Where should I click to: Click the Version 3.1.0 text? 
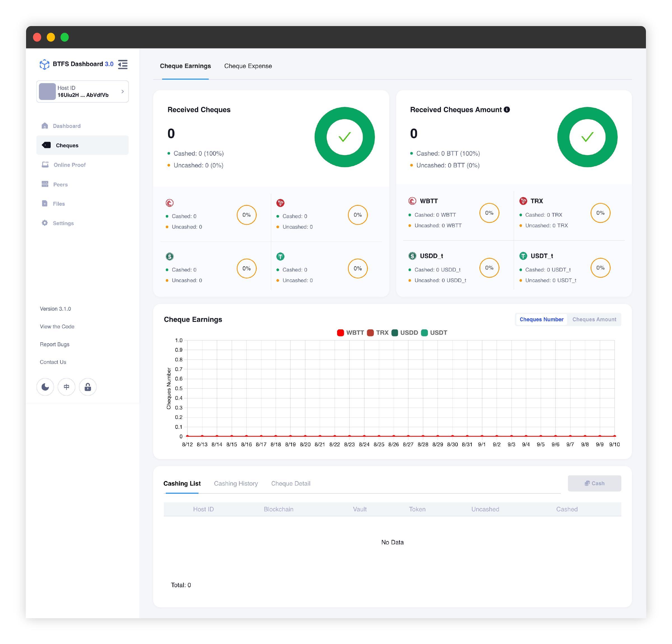[x=55, y=308]
